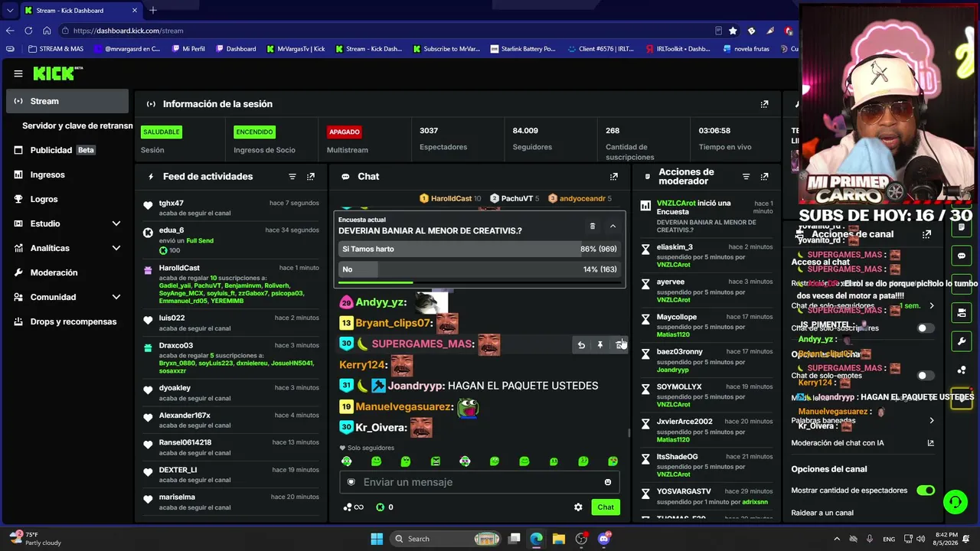
Task: Toggle Chat de solo-suscriptores switch
Action: 926,328
